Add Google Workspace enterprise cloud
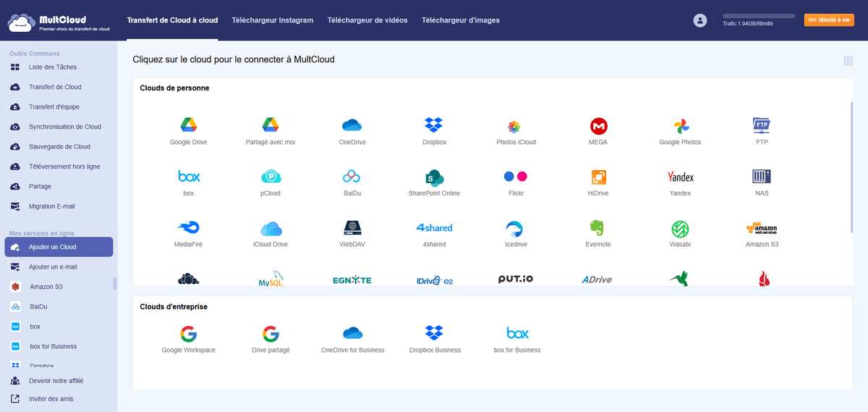The image size is (868, 412). click(188, 334)
